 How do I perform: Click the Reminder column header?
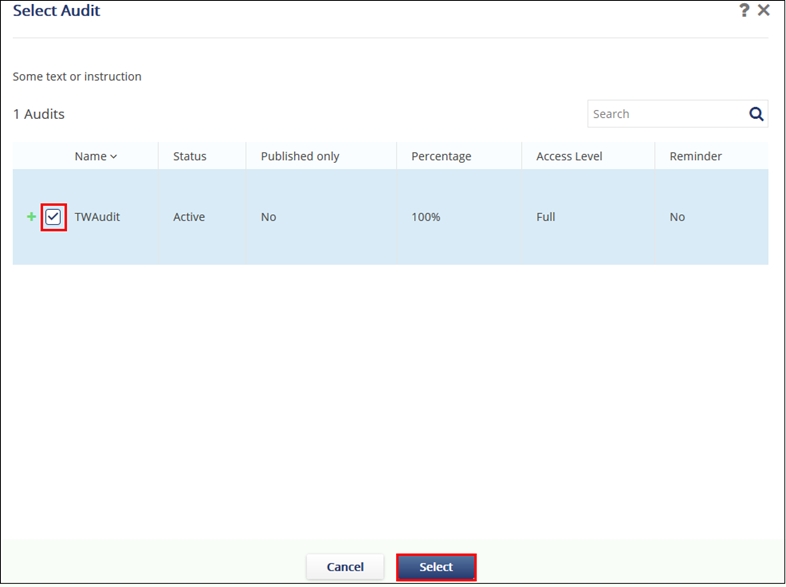[x=695, y=156]
